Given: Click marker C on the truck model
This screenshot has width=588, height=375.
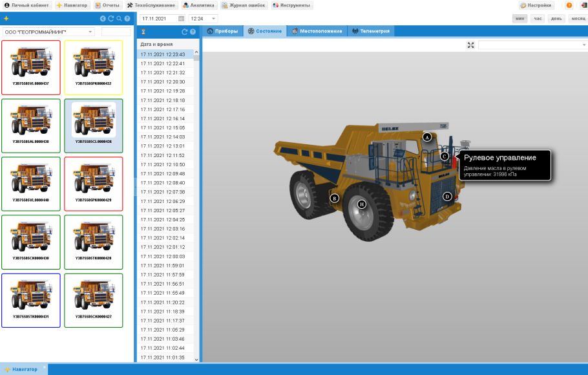Looking at the screenshot, I should pyautogui.click(x=445, y=156).
